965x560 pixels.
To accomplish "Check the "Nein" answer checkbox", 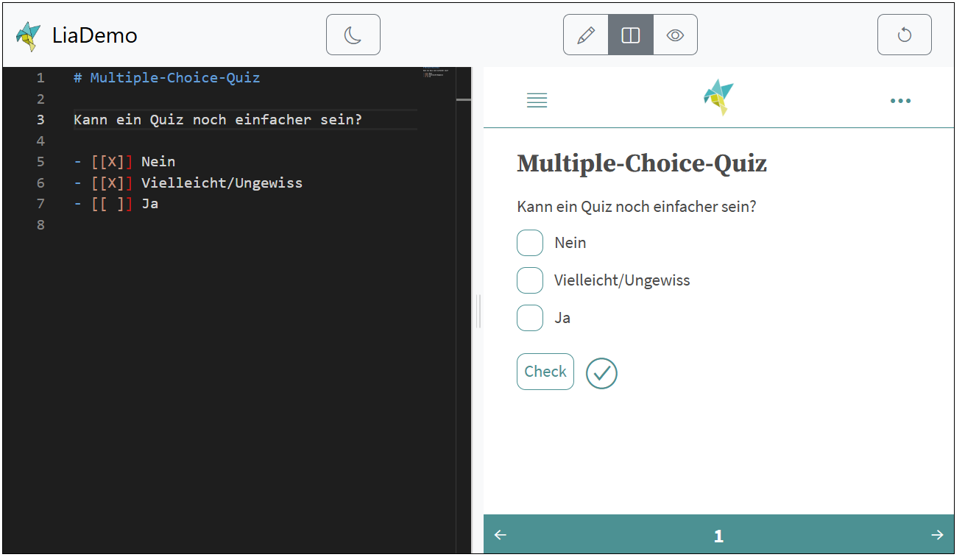I will pyautogui.click(x=530, y=243).
